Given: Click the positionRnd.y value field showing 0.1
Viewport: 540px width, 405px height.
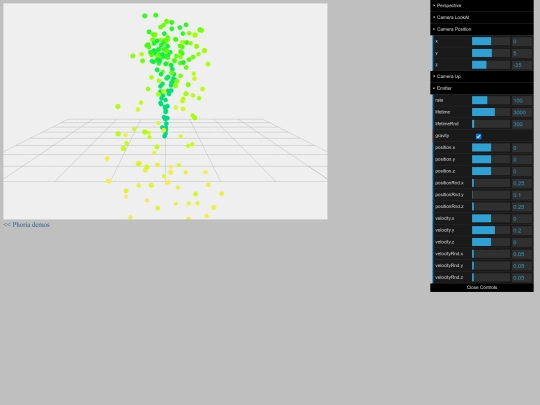Looking at the screenshot, I should point(522,195).
